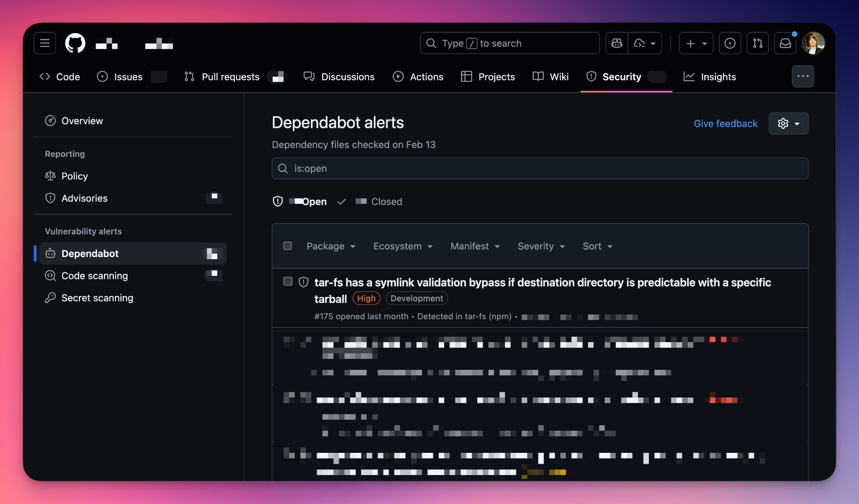Screen dimensions: 859x504
Task: Expand the Severity filter dropdown
Action: [541, 246]
